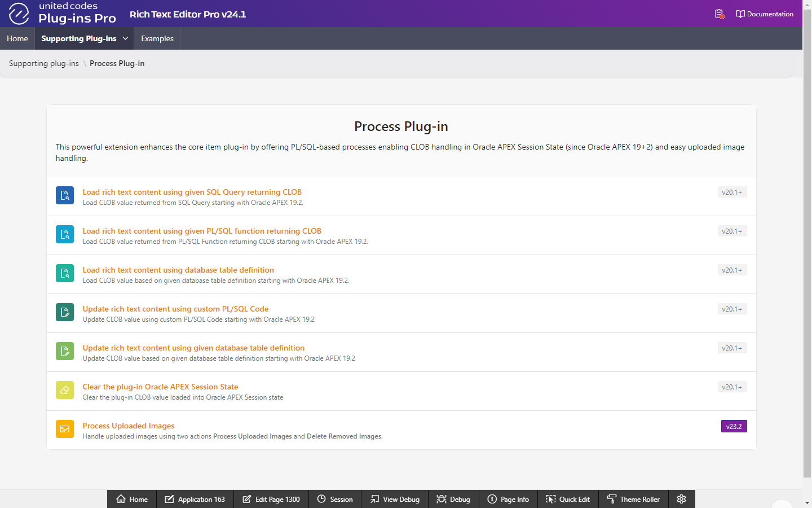Click the intro text 'This powerful extension enhances'
Screen dimensions: 812x508
click(114, 147)
